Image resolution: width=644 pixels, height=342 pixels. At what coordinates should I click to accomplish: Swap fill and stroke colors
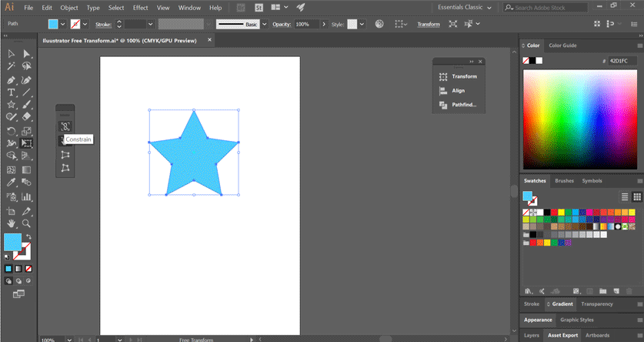tap(28, 236)
